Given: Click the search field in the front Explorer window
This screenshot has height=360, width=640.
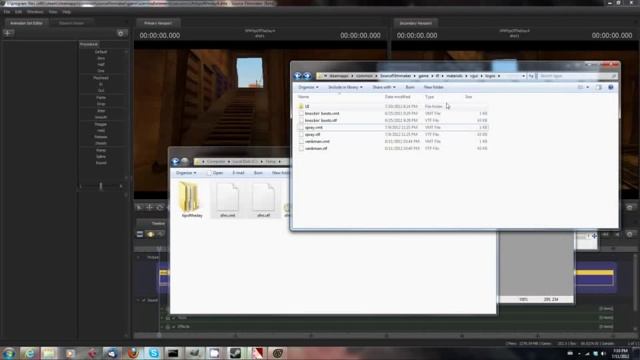Looking at the screenshot, I should tap(578, 76).
